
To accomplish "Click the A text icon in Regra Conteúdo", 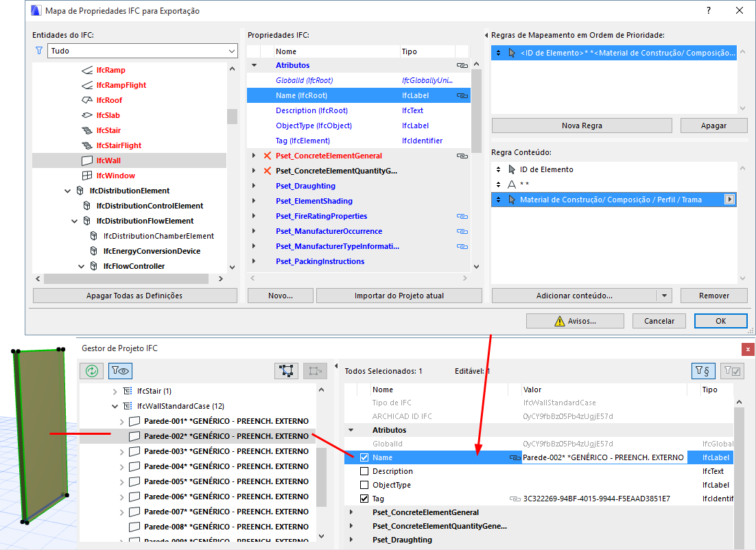I will pos(512,184).
